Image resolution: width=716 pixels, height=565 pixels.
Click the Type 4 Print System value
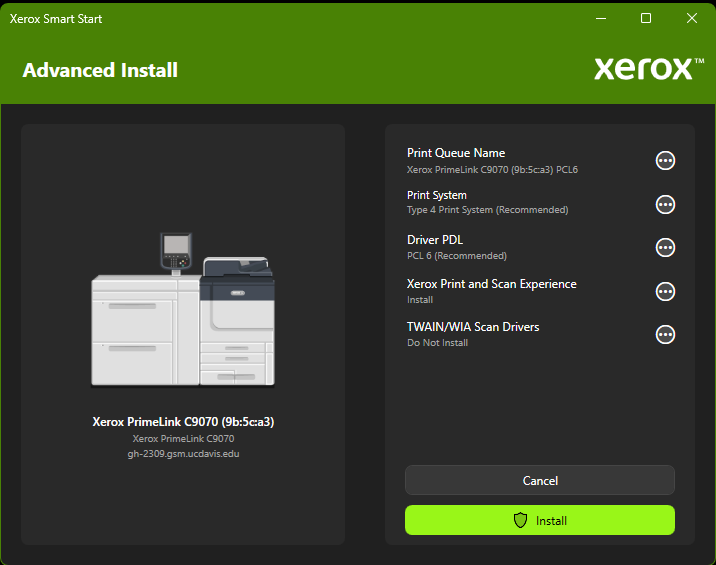click(x=487, y=211)
